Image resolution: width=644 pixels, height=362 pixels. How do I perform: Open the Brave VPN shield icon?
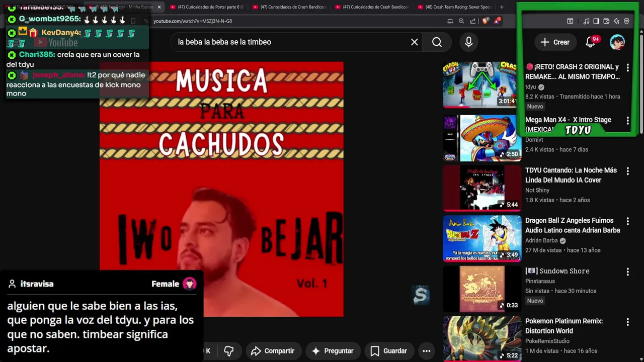[x=626, y=21]
